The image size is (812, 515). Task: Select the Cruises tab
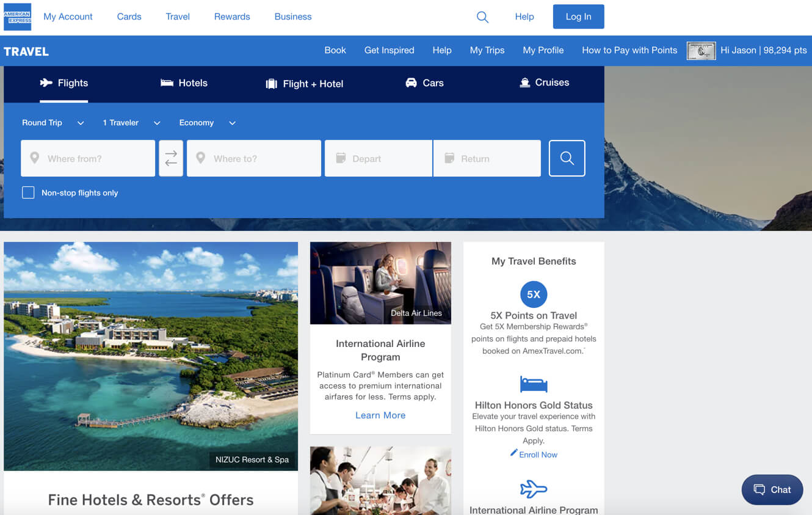543,82
